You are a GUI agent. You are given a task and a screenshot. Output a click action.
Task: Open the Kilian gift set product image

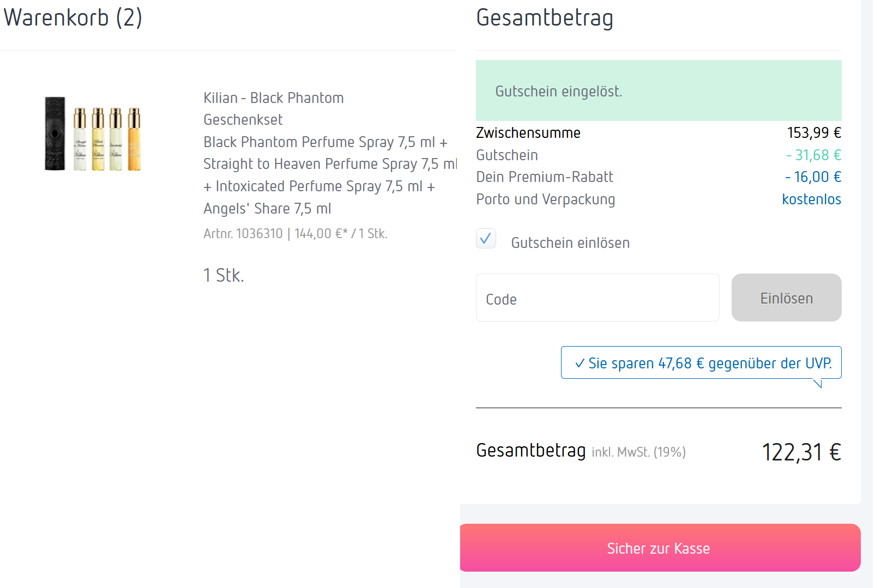click(x=93, y=134)
